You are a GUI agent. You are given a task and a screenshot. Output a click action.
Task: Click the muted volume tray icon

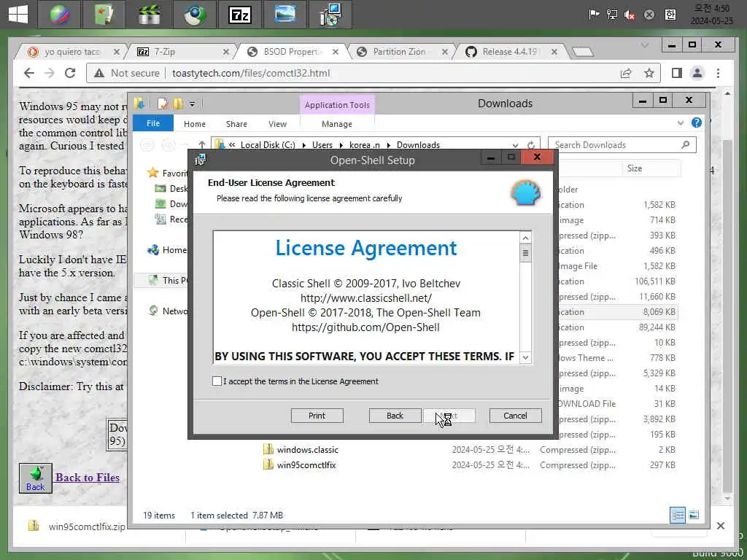click(630, 15)
